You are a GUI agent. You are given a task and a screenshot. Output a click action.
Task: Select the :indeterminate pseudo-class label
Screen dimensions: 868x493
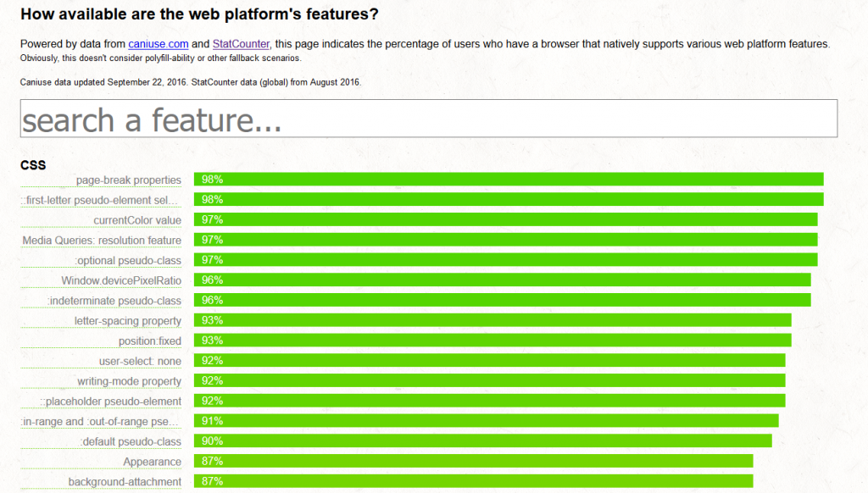(x=114, y=301)
